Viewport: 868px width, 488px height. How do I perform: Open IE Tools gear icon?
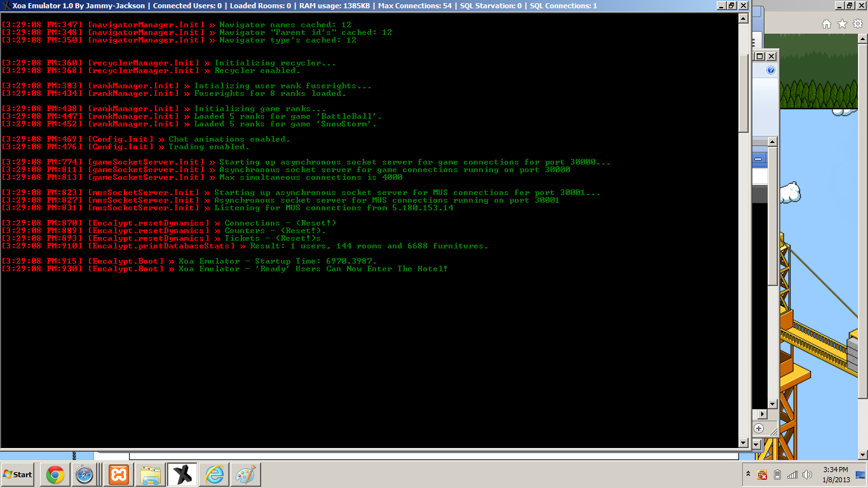click(858, 24)
